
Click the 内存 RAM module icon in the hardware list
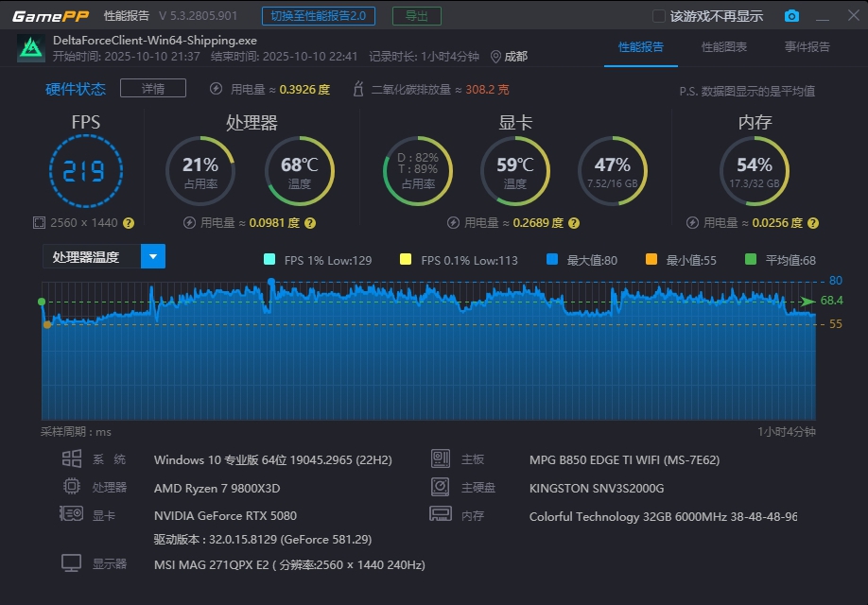pyautogui.click(x=441, y=514)
